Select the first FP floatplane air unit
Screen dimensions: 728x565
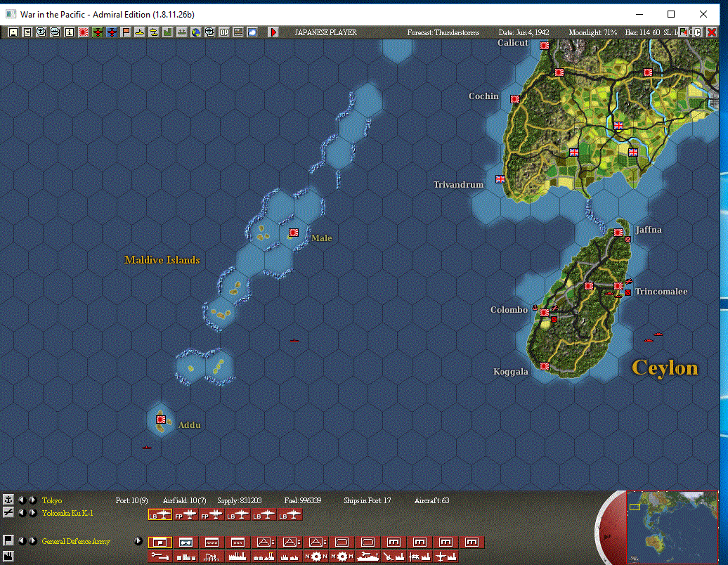click(x=186, y=515)
